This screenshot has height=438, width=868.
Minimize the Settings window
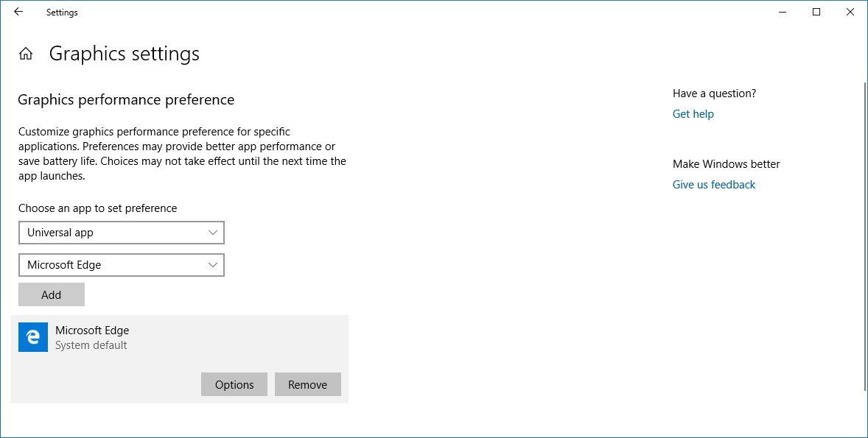[781, 12]
